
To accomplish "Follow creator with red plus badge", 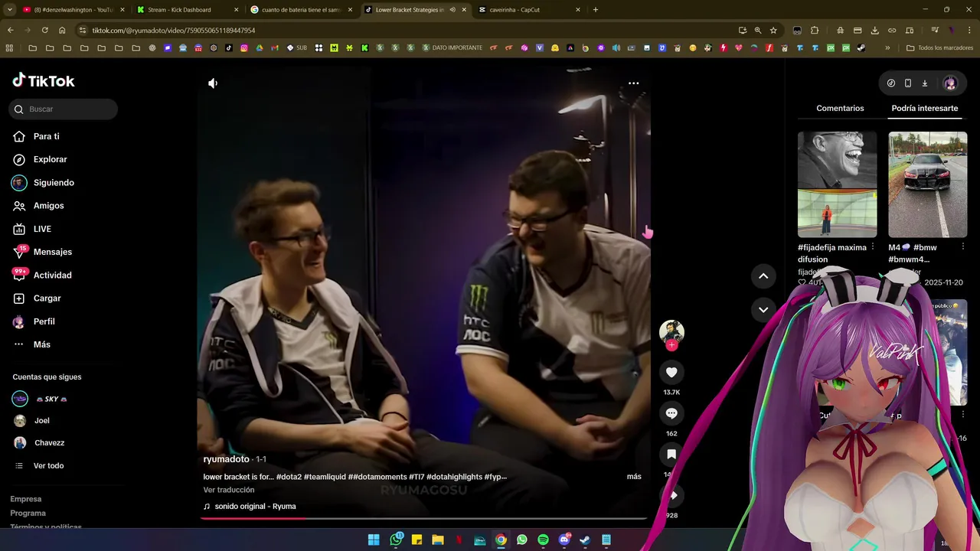I will [671, 345].
